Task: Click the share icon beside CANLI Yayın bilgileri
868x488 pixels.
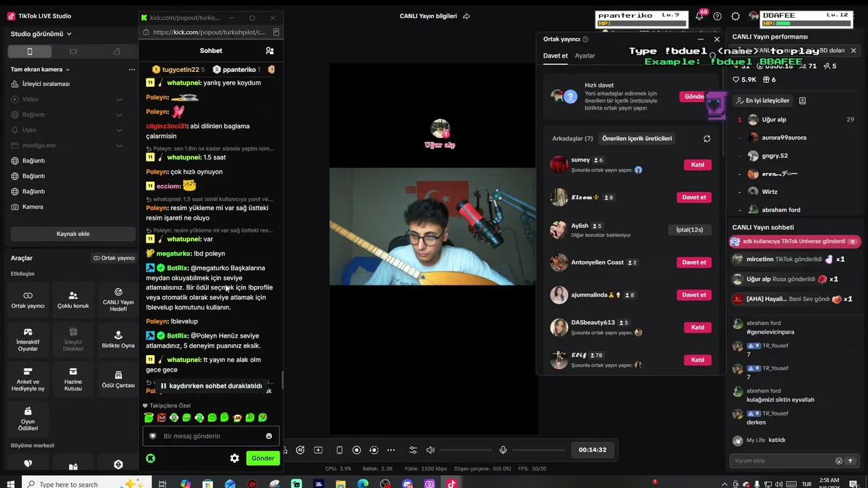Action: (466, 16)
